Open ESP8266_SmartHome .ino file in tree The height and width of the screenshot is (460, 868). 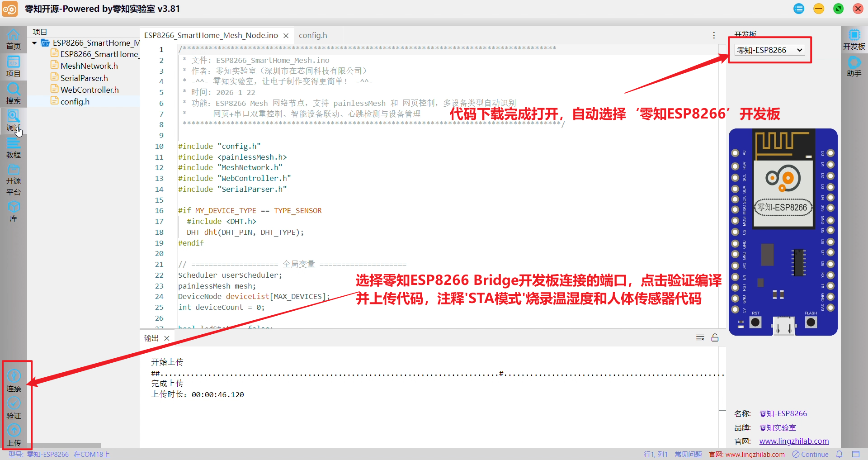(x=95, y=54)
